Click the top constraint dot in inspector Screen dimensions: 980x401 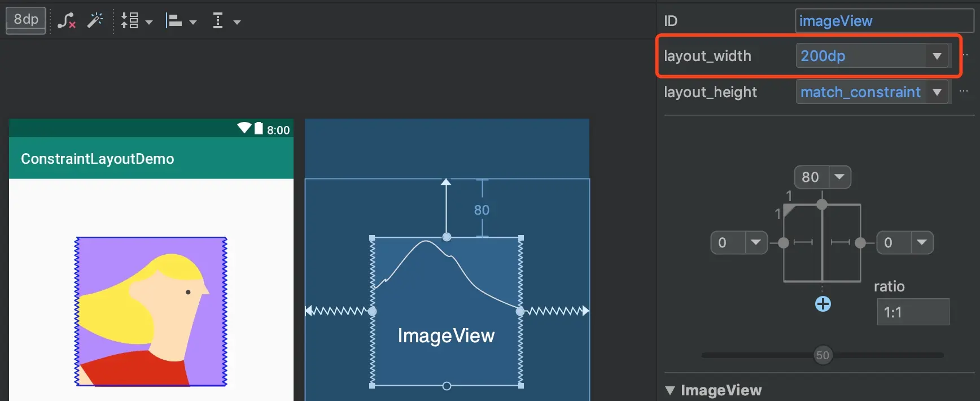coord(822,204)
